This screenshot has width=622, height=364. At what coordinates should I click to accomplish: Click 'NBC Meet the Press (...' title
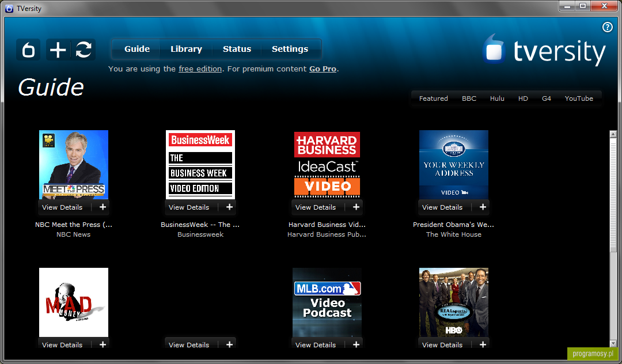(x=73, y=225)
